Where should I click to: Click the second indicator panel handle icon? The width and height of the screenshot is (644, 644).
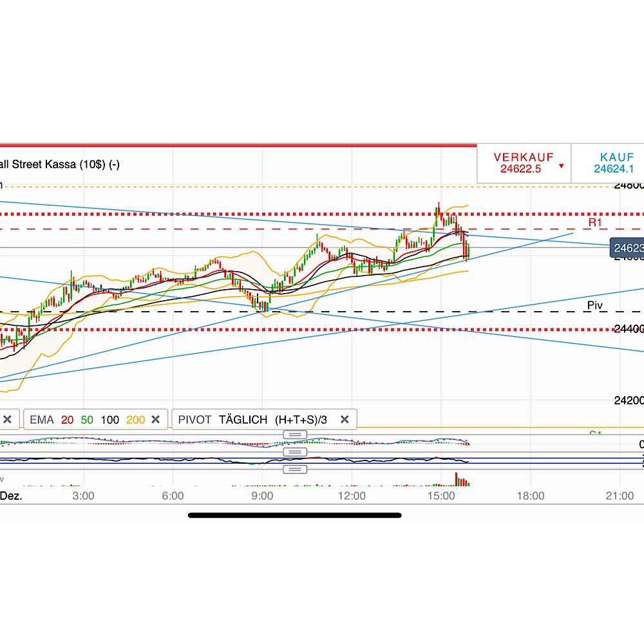(x=294, y=451)
